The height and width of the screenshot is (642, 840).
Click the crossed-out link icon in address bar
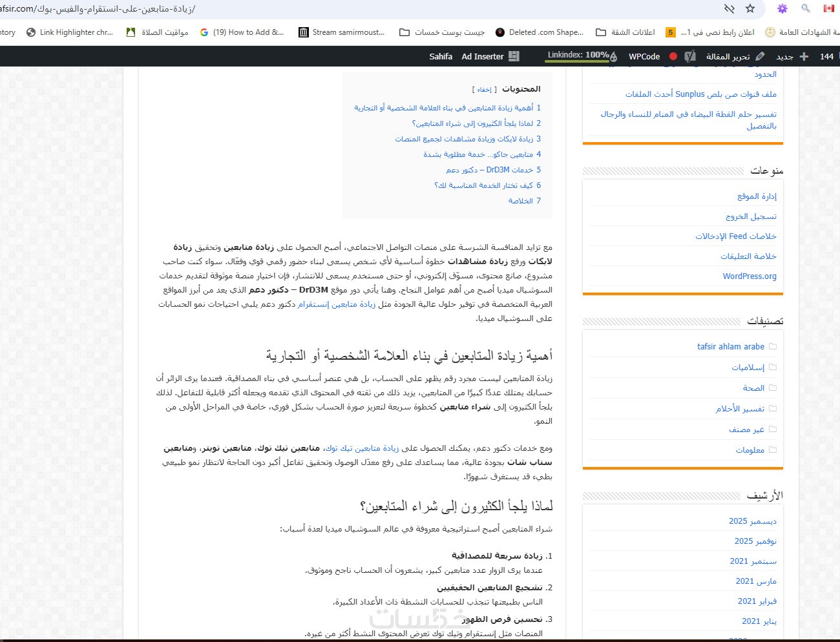(730, 8)
